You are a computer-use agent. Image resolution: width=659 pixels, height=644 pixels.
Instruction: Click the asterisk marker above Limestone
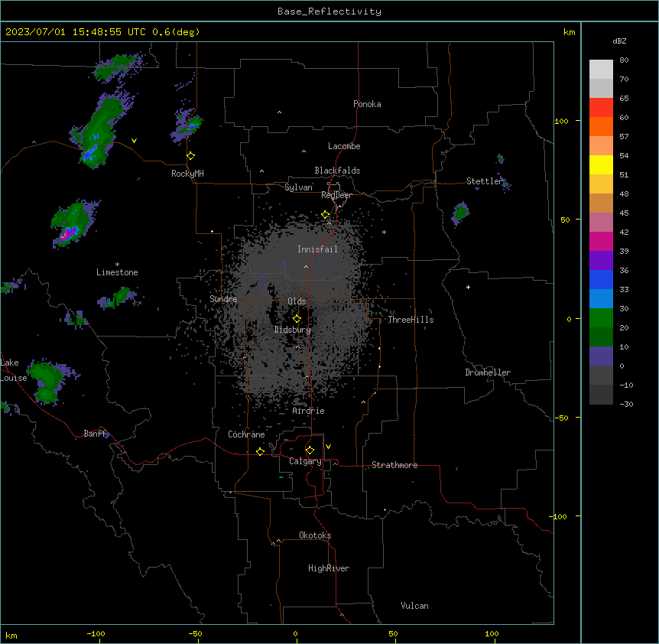[x=117, y=265]
